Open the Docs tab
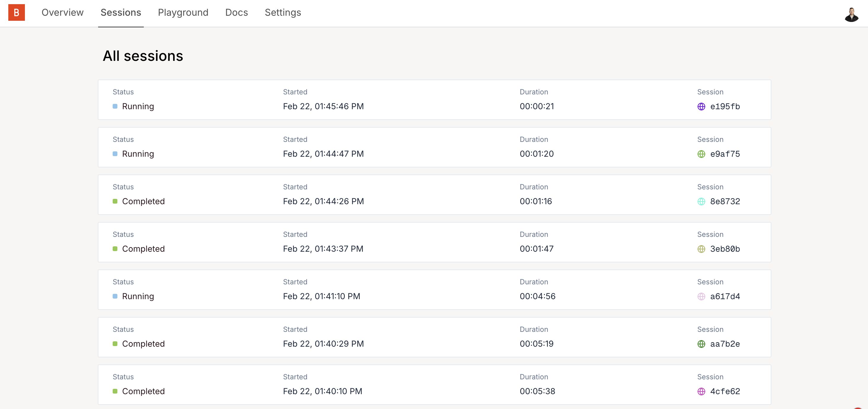 coord(237,12)
